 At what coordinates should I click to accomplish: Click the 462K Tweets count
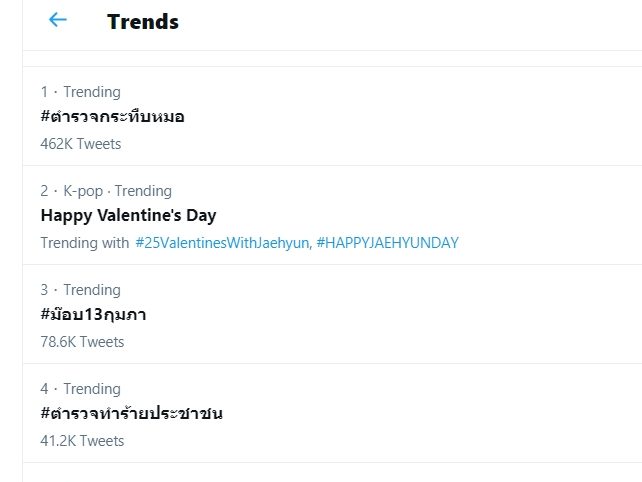coord(81,144)
